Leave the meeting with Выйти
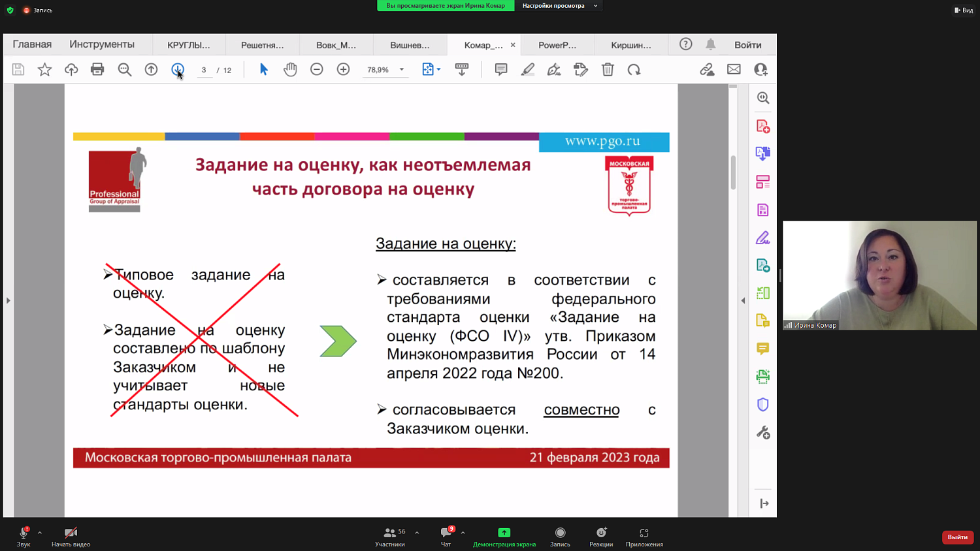This screenshot has height=551, width=980. click(x=956, y=537)
